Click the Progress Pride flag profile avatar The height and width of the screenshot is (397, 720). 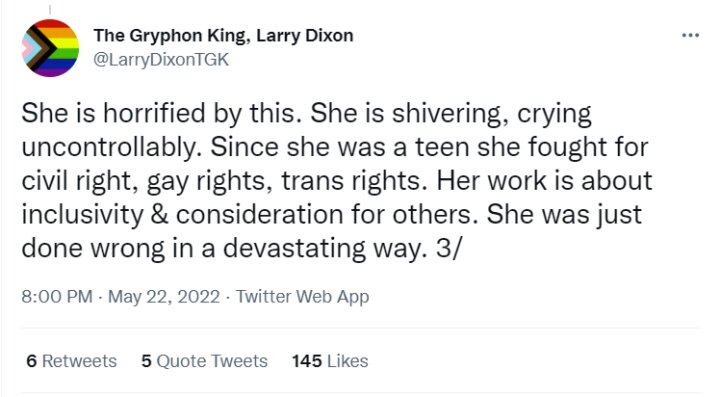pyautogui.click(x=50, y=48)
